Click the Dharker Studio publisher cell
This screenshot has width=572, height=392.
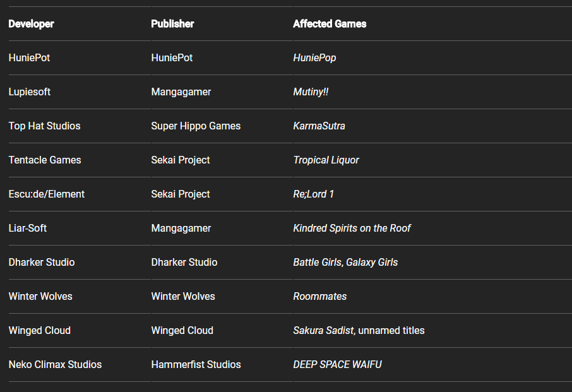click(x=184, y=262)
